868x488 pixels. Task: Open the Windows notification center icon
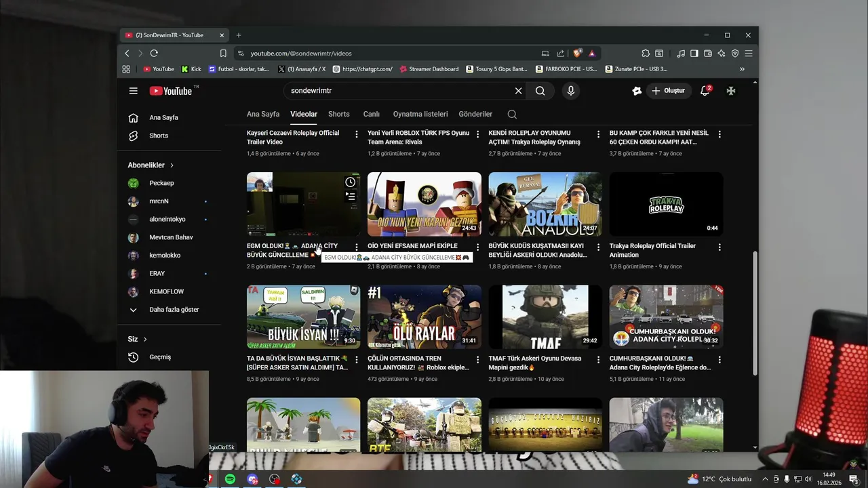(854, 479)
